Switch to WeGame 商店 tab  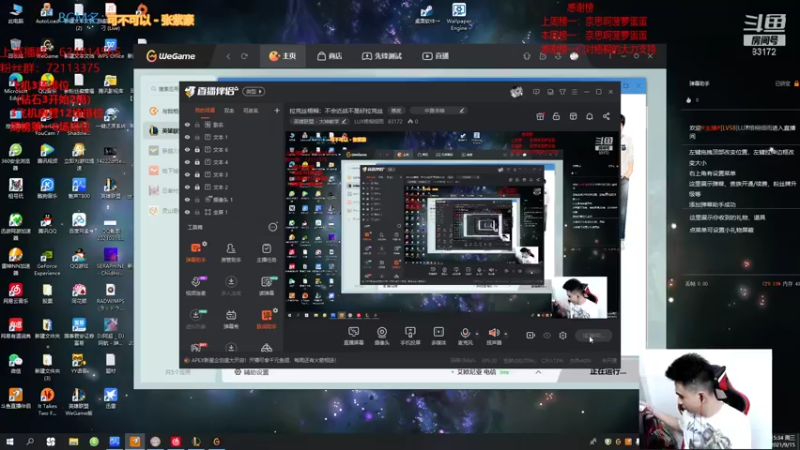click(x=330, y=56)
